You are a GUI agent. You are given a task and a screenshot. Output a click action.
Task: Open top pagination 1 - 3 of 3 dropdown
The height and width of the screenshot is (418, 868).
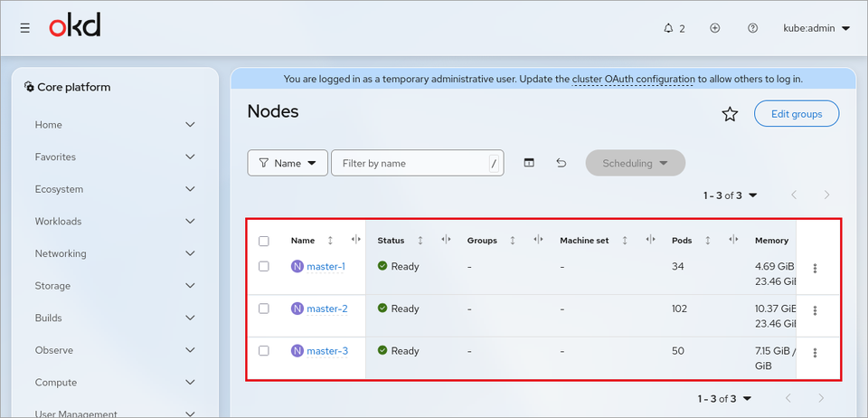[731, 195]
